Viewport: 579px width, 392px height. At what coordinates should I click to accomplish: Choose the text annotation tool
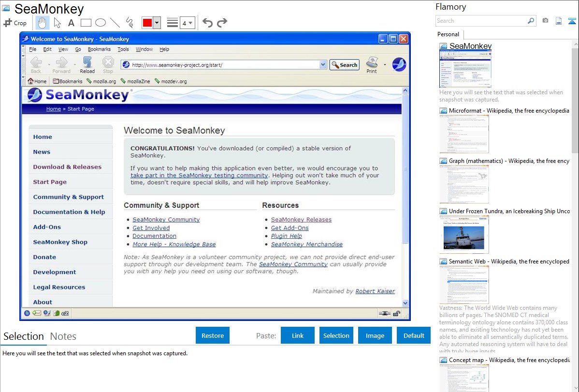click(71, 23)
